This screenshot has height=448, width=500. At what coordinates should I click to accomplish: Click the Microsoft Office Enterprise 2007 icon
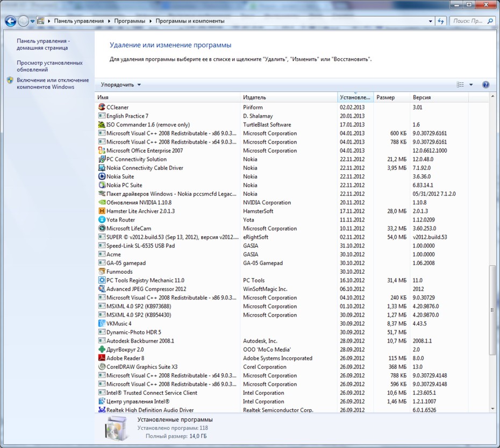pos(102,150)
